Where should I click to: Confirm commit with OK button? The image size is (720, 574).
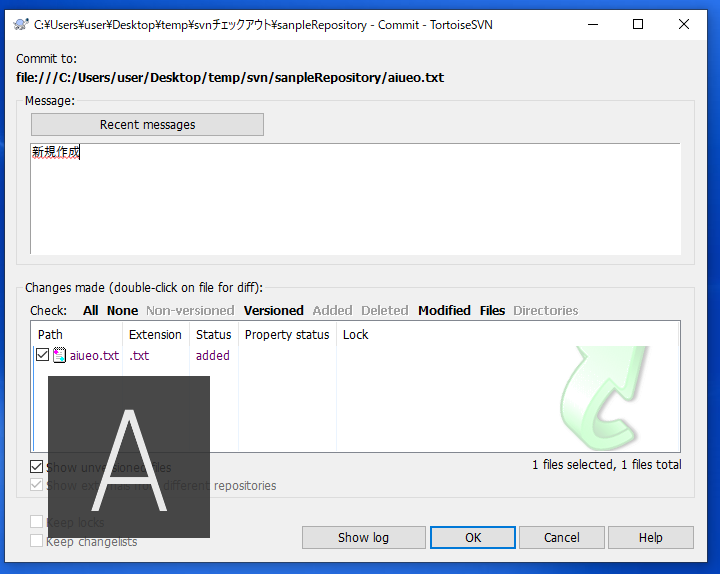tap(472, 538)
